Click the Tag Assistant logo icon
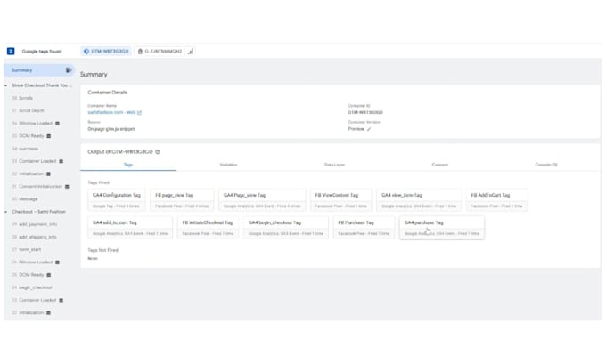 [11, 51]
